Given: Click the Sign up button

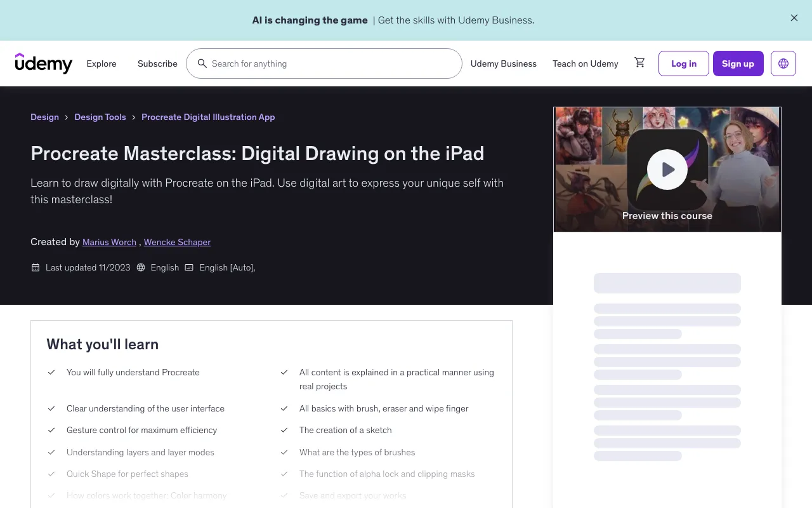Looking at the screenshot, I should pyautogui.click(x=738, y=63).
